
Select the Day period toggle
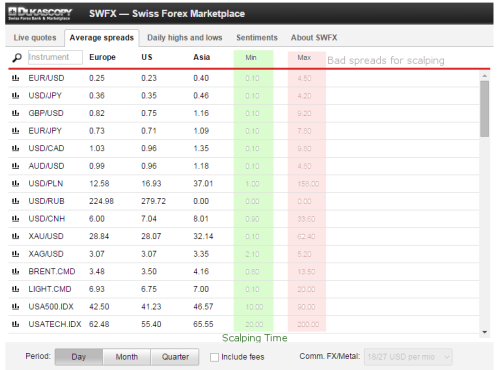(79, 357)
